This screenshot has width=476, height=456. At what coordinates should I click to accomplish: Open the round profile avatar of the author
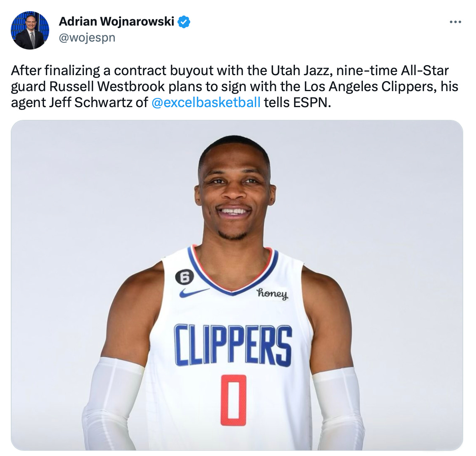pyautogui.click(x=30, y=30)
